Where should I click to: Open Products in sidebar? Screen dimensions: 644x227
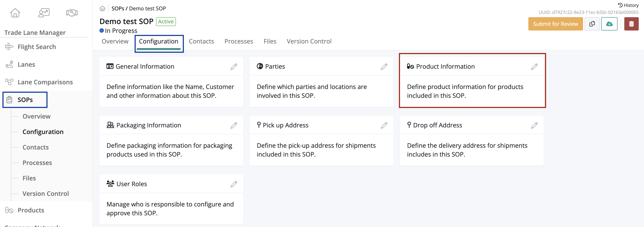point(31,210)
